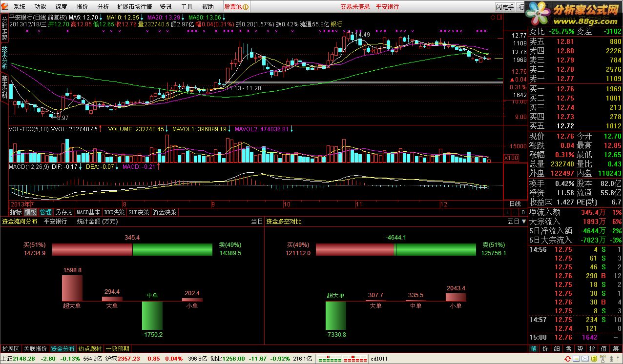Select the 盘 tab in right panel

coord(569,349)
